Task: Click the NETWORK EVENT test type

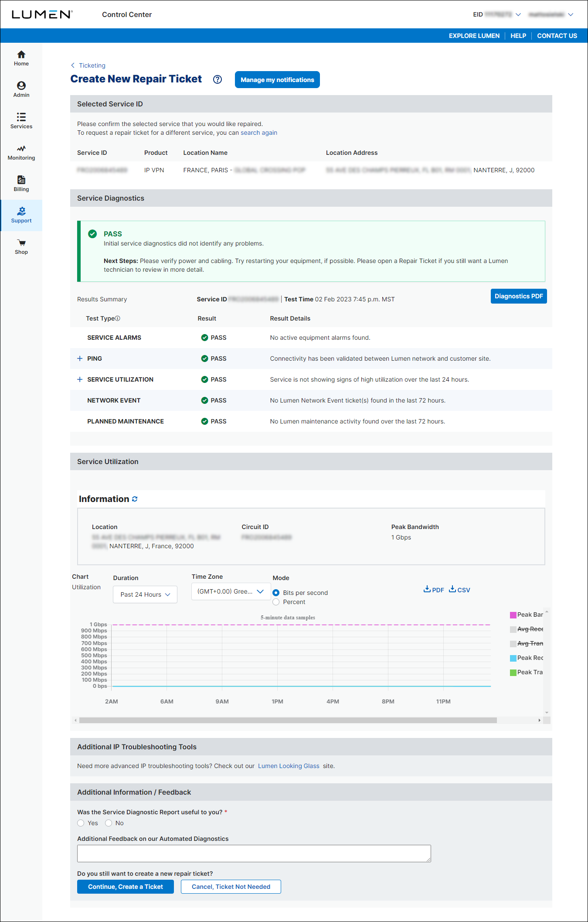Action: coord(114,400)
